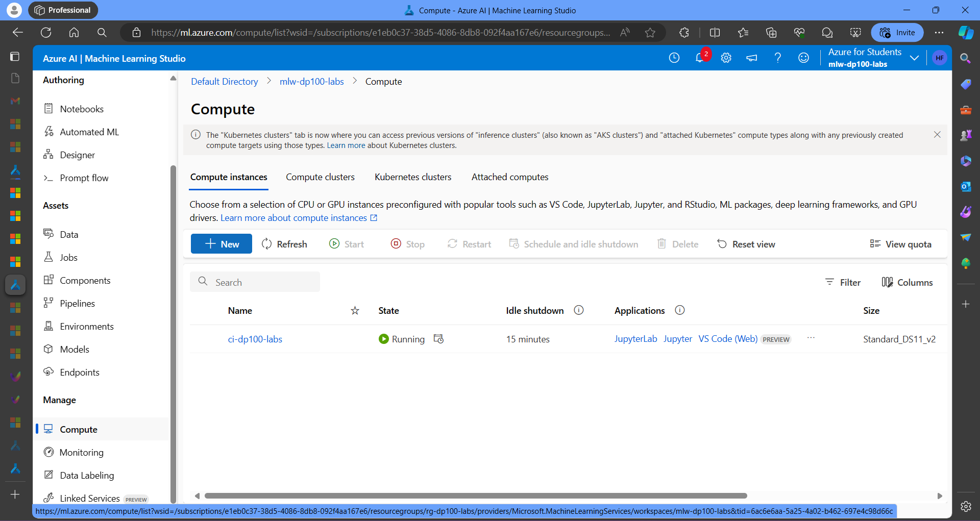Open the browser Extensions puzzle icon
The width and height of the screenshot is (980, 521).
click(684, 33)
